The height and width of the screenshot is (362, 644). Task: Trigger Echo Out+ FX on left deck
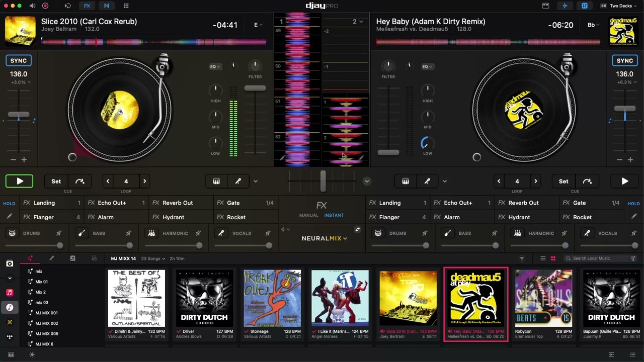pyautogui.click(x=116, y=203)
